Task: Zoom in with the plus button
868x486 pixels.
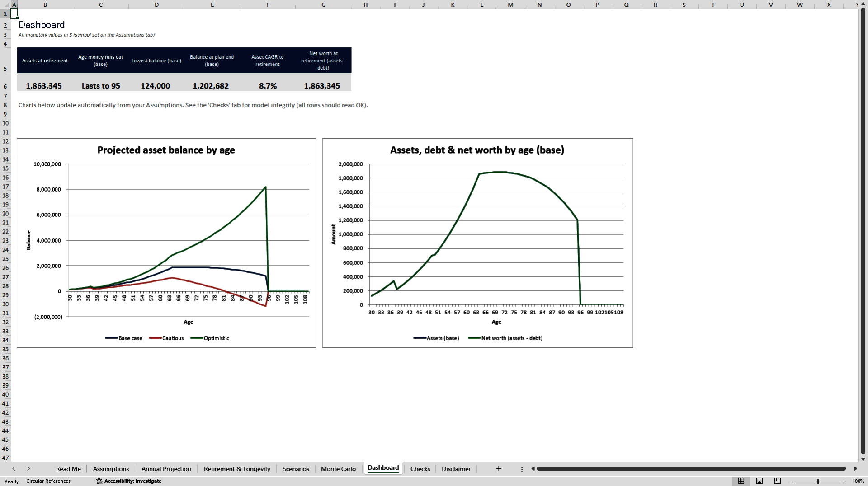Action: (x=844, y=481)
